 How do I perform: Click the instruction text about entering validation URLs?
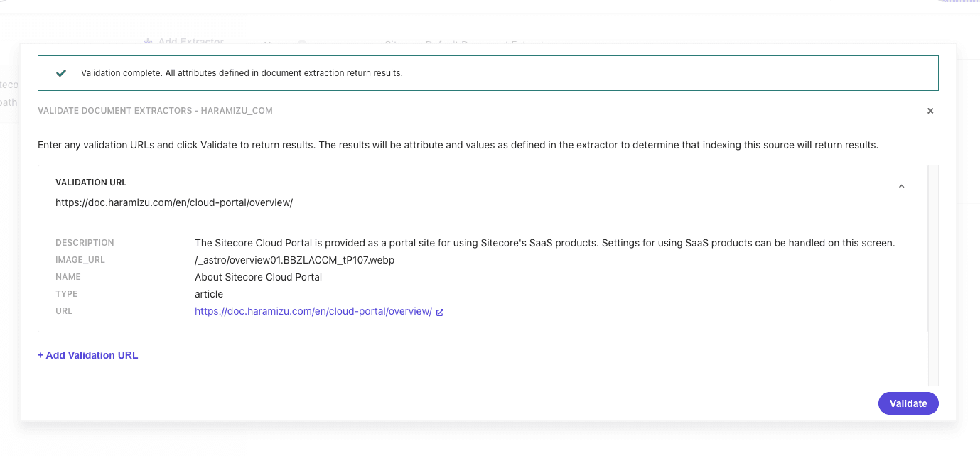coord(458,145)
